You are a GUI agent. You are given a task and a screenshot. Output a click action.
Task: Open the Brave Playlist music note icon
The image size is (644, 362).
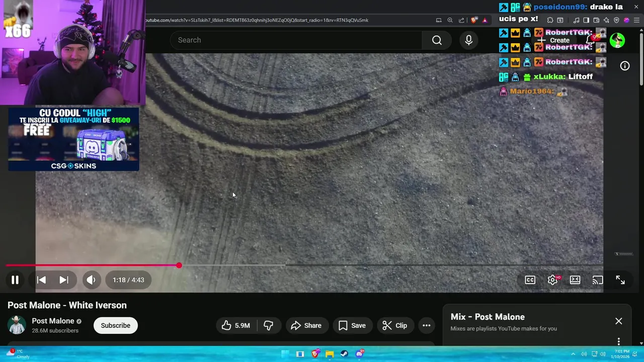click(x=576, y=20)
